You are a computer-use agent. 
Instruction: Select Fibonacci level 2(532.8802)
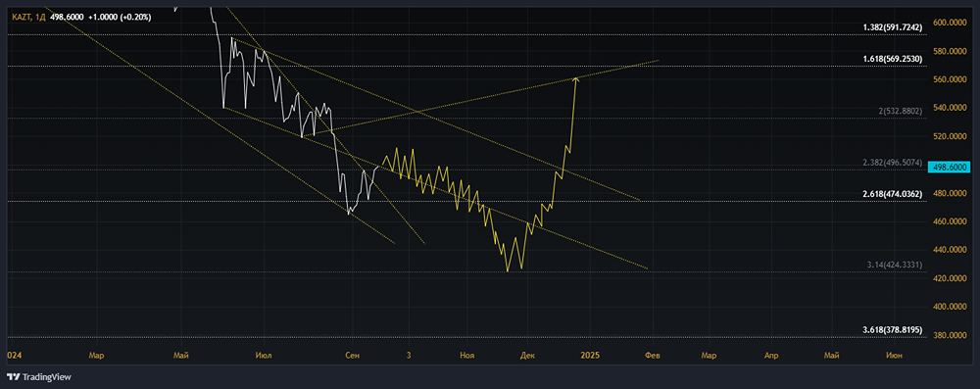(900, 111)
